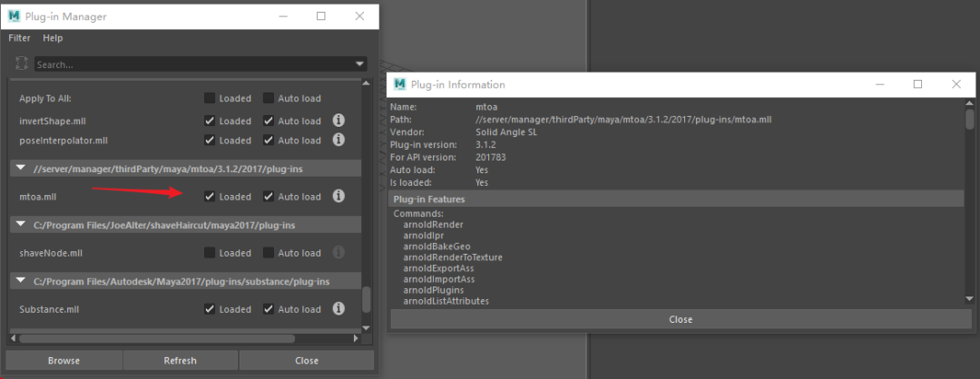The image size is (980, 379).
Task: Click the Browse button
Action: (64, 360)
